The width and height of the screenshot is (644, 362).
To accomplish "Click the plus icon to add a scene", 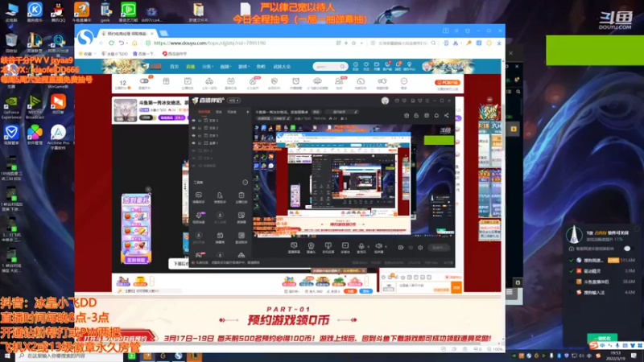I will pos(248,112).
